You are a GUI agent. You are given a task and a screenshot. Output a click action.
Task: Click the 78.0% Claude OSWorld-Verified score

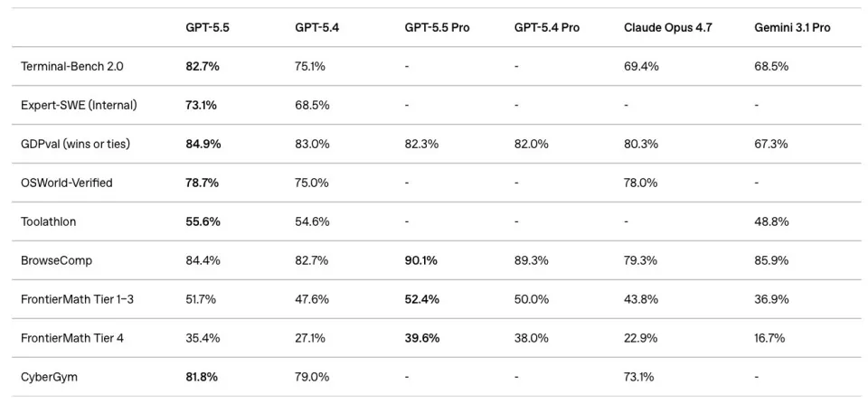pyautogui.click(x=641, y=183)
